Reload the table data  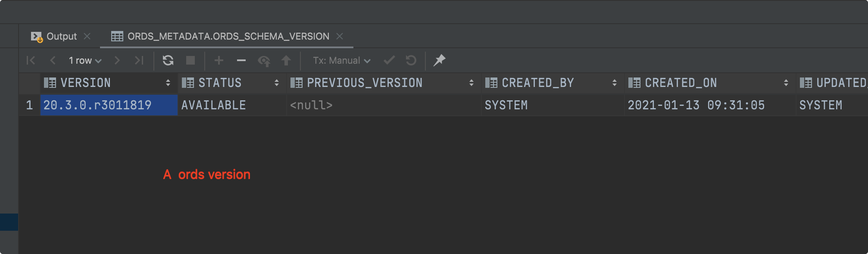[168, 61]
